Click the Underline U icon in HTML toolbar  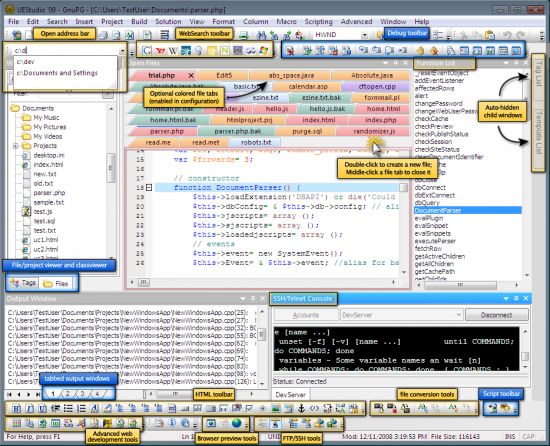[42, 408]
